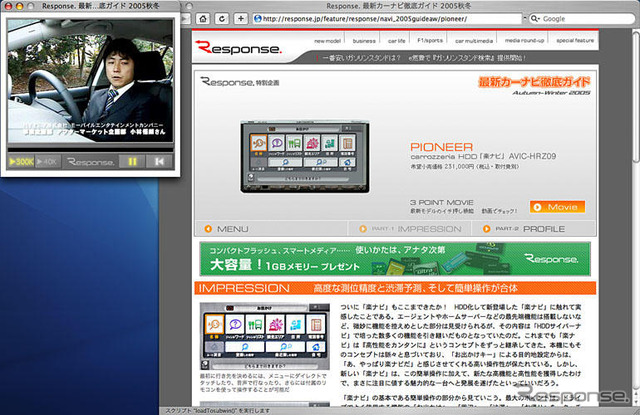The height and width of the screenshot is (415, 640).
Task: Click the PROFILE orange arrow icon
Action: click(487, 229)
